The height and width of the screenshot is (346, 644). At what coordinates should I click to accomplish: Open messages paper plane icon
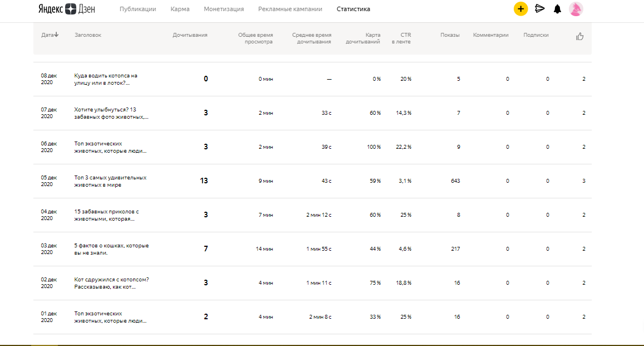(x=540, y=8)
